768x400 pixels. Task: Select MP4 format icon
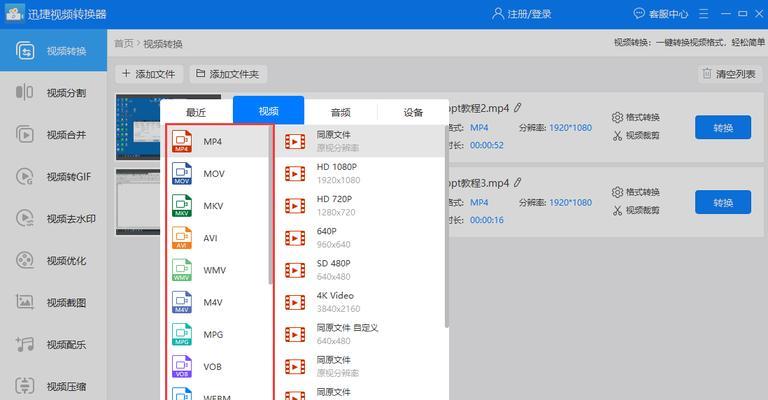coord(182,141)
